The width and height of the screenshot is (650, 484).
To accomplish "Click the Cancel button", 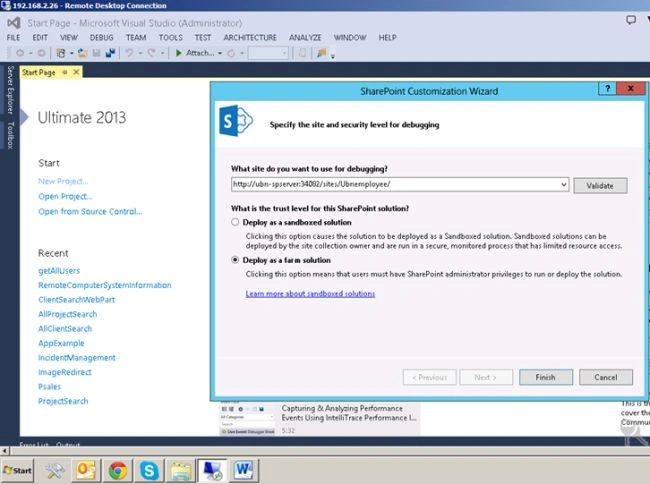I will coord(606,377).
